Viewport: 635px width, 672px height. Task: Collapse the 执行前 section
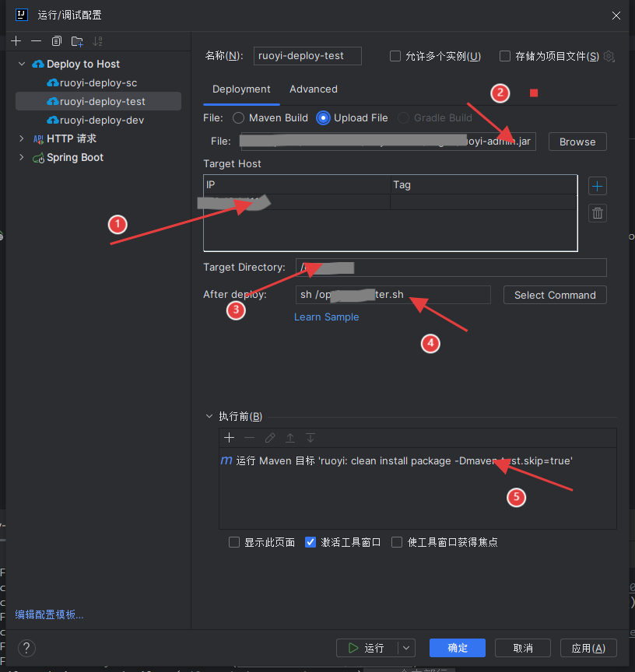tap(209, 416)
